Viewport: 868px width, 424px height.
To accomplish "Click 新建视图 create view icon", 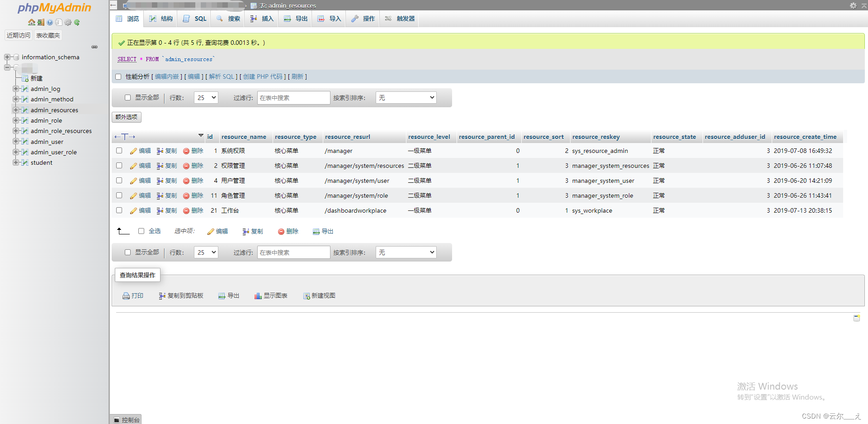I will [306, 296].
